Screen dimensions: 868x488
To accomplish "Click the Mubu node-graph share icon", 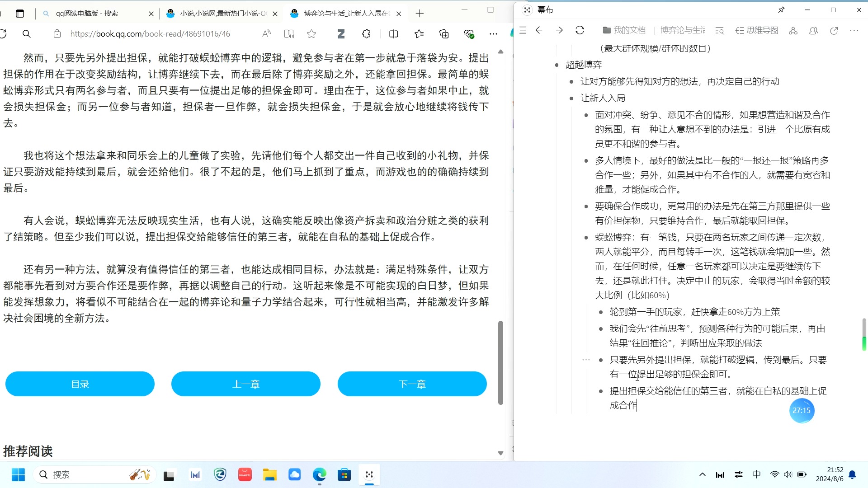I will tap(793, 31).
